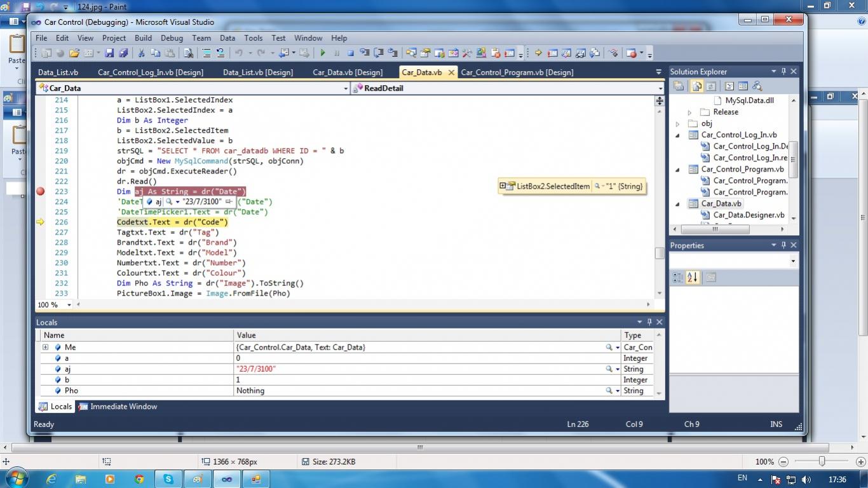
Task: Click the code editor vertical scrollbar thumb
Action: [x=660, y=254]
